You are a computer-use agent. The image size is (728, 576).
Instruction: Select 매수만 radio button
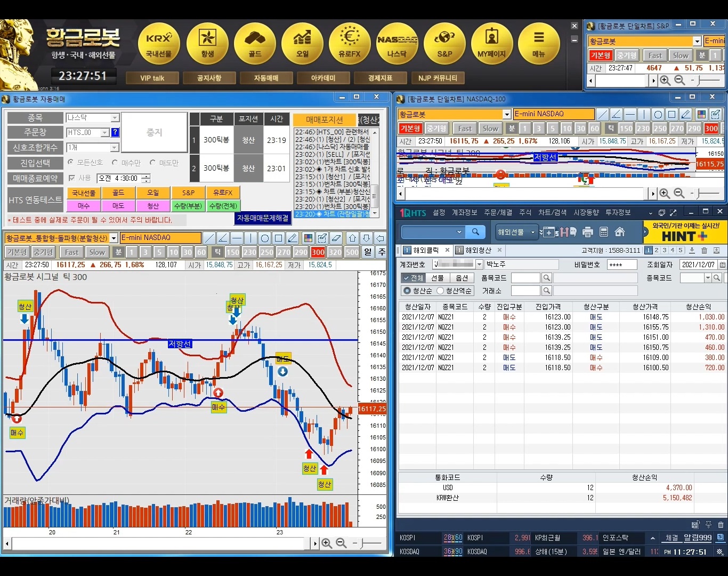tap(115, 163)
